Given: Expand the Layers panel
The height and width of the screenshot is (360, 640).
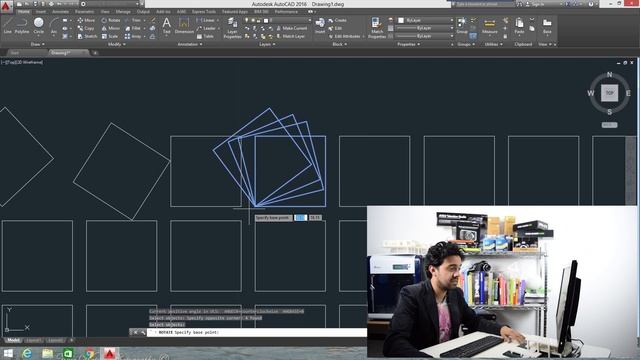Looking at the screenshot, I should pos(267,44).
